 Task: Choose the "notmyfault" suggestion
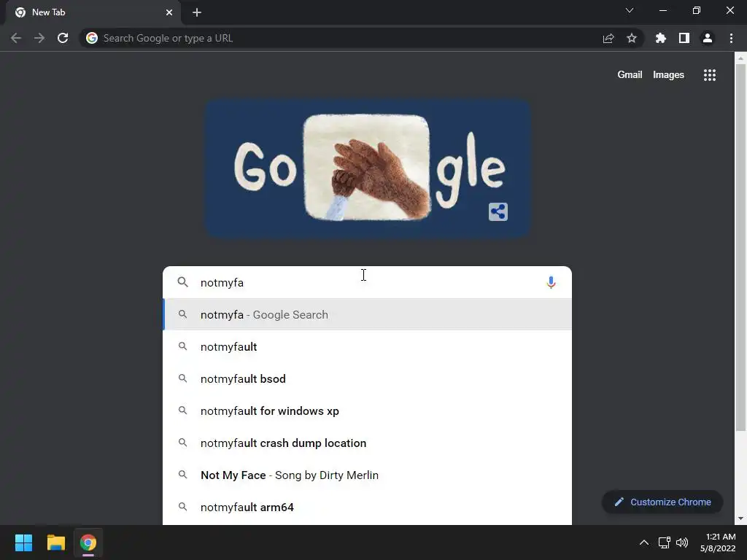coord(367,346)
